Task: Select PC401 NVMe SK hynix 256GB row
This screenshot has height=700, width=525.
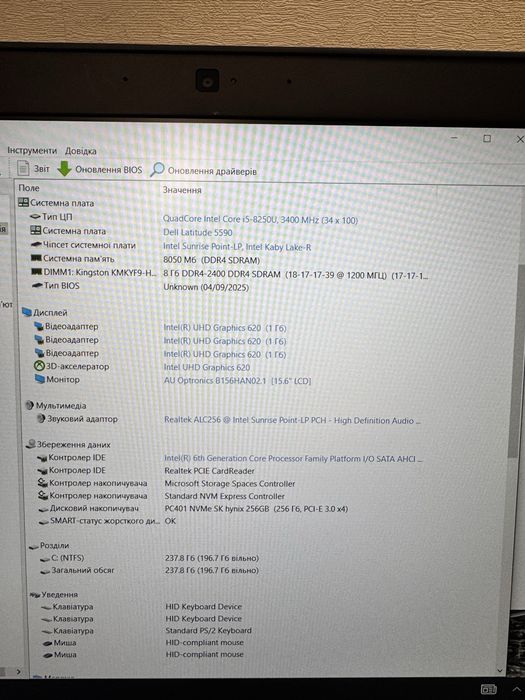Action: tap(256, 509)
